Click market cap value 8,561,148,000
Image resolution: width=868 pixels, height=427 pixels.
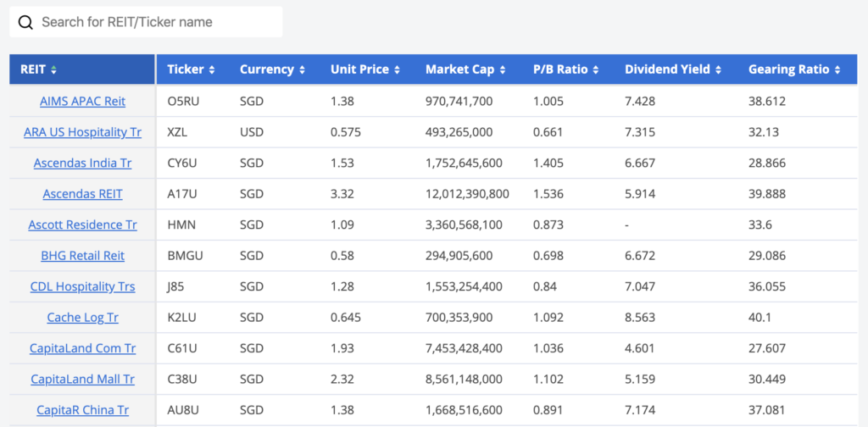(x=464, y=380)
